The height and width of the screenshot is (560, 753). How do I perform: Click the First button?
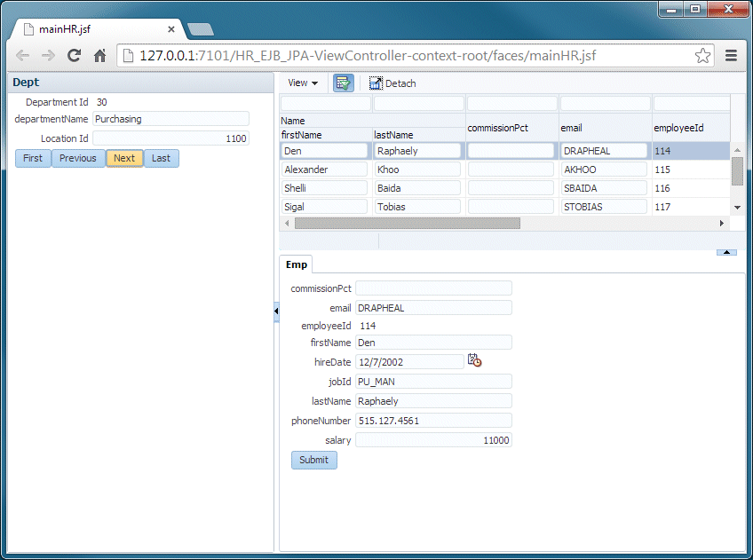(x=33, y=158)
